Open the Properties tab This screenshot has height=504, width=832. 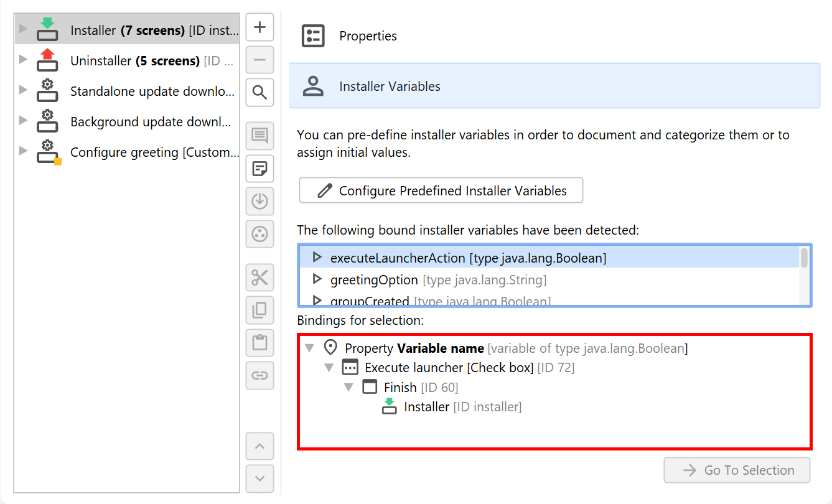click(368, 36)
